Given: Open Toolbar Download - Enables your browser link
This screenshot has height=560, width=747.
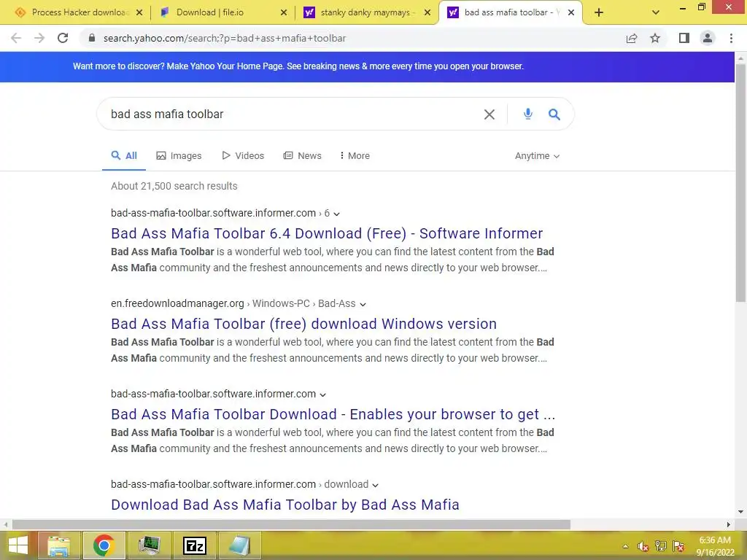Looking at the screenshot, I should (333, 414).
